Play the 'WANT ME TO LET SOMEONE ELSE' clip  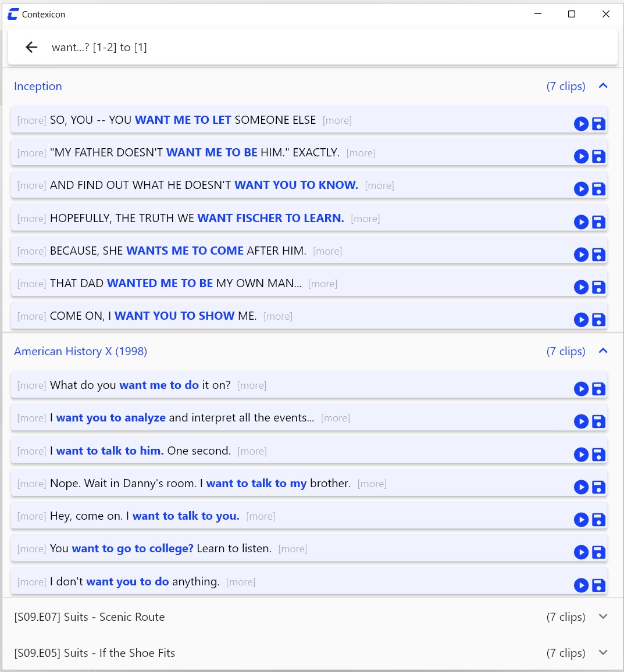click(581, 124)
